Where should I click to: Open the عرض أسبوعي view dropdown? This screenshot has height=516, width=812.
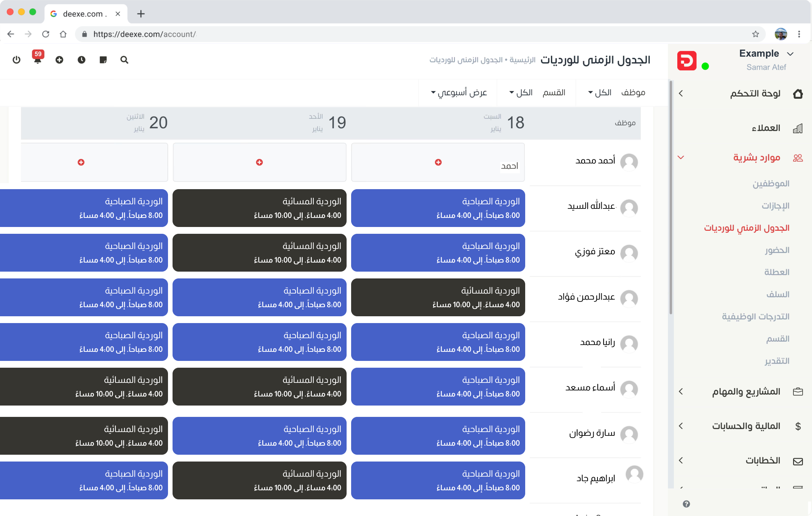coord(459,93)
